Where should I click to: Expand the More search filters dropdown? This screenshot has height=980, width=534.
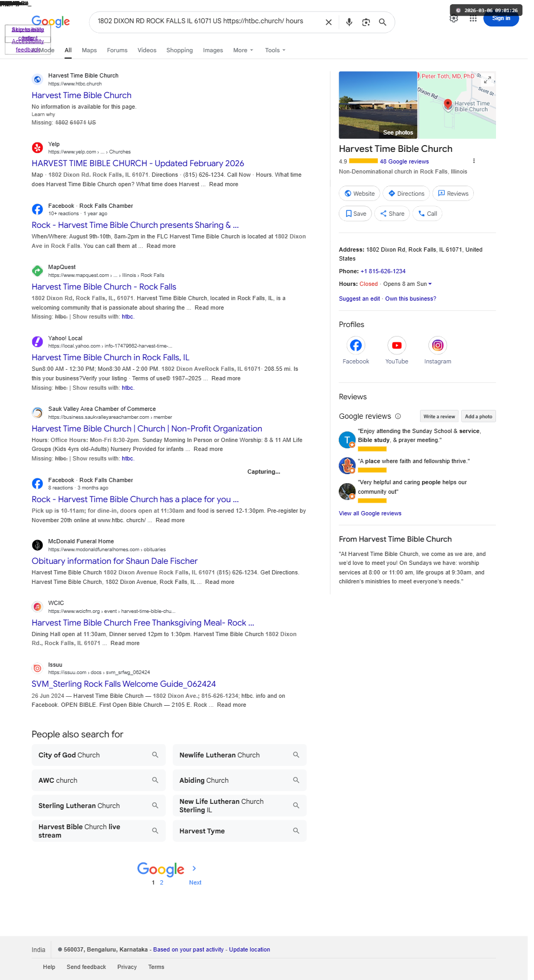(243, 50)
